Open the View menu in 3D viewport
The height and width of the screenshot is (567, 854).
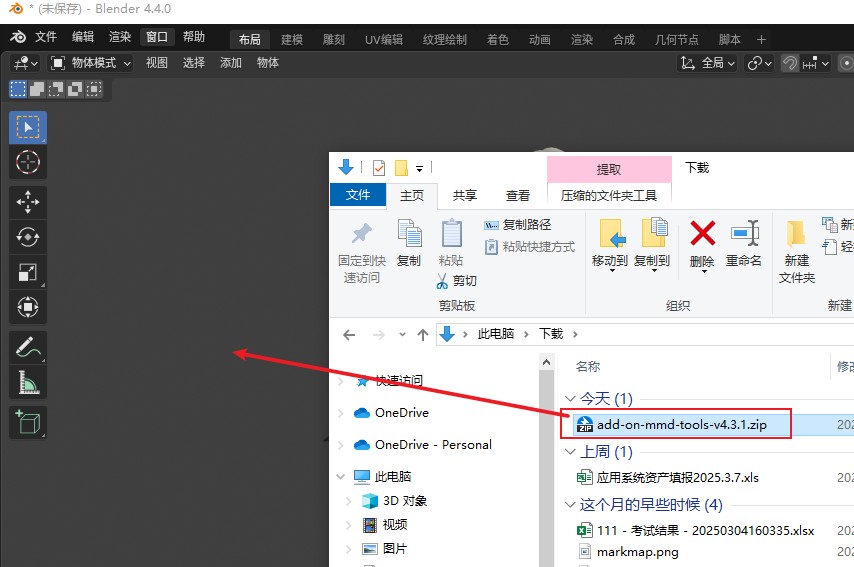[x=157, y=63]
